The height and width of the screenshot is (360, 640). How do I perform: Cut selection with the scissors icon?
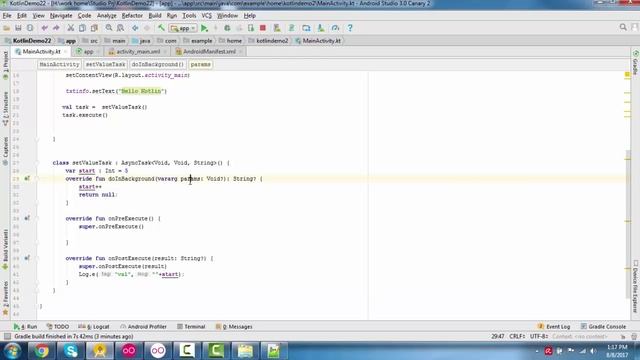click(x=70, y=28)
